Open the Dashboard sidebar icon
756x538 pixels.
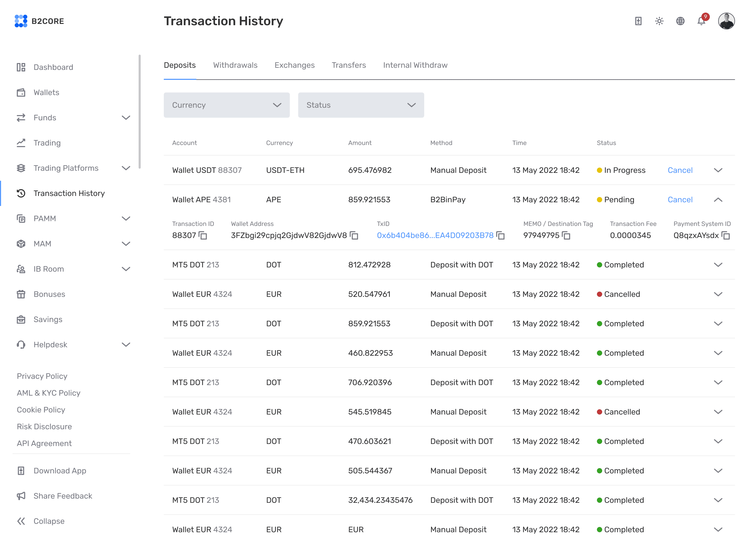pos(21,67)
